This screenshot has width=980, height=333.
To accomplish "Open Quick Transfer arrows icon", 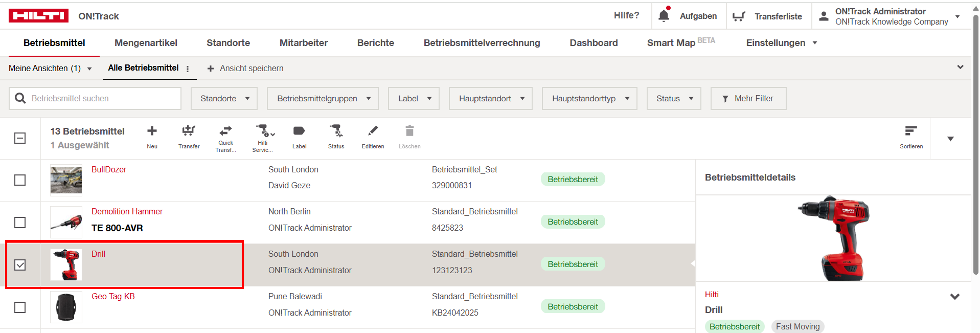I will point(226,131).
